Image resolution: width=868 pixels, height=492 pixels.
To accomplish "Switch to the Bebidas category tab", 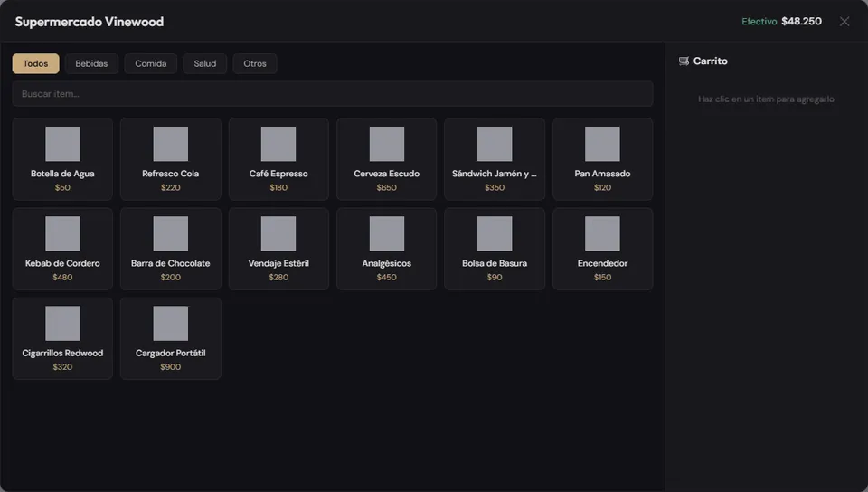I will point(91,63).
